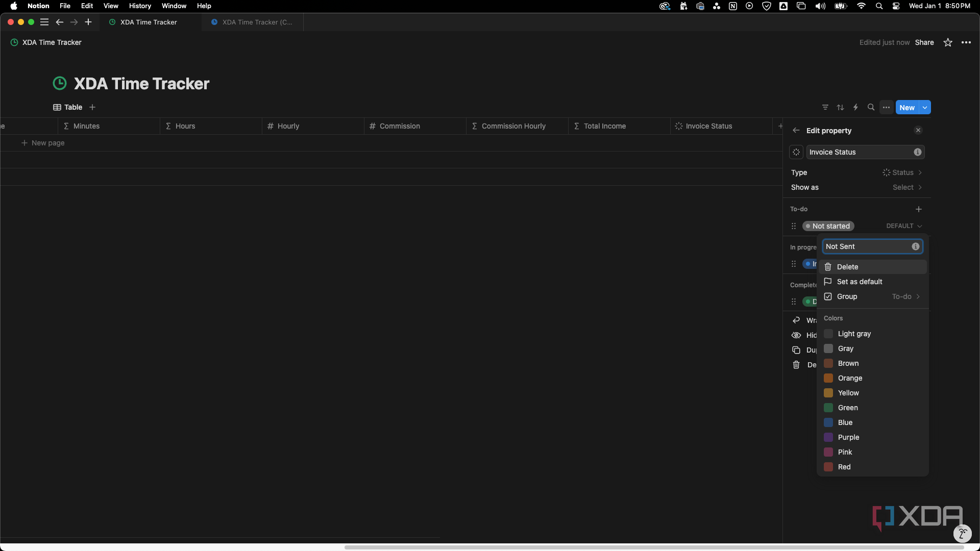Click the horizontal scrollbar at bottom
The height and width of the screenshot is (551, 980).
pos(654,547)
